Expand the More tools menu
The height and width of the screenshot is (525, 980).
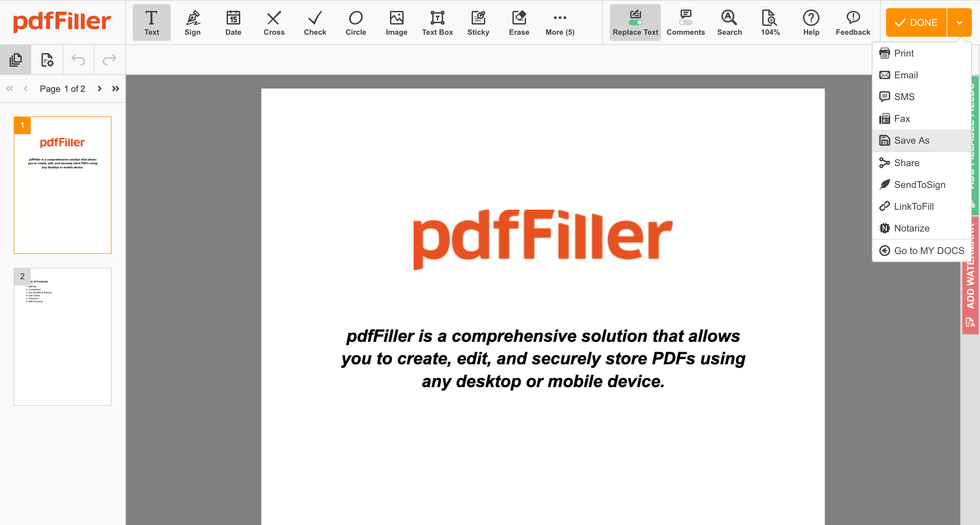click(x=559, y=22)
